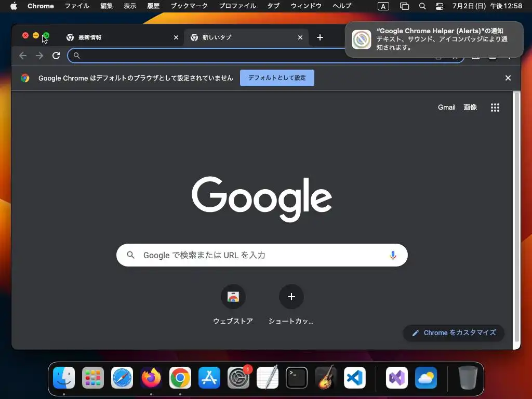Open the ウェブストア shortcut
The width and height of the screenshot is (532, 399).
tap(233, 304)
